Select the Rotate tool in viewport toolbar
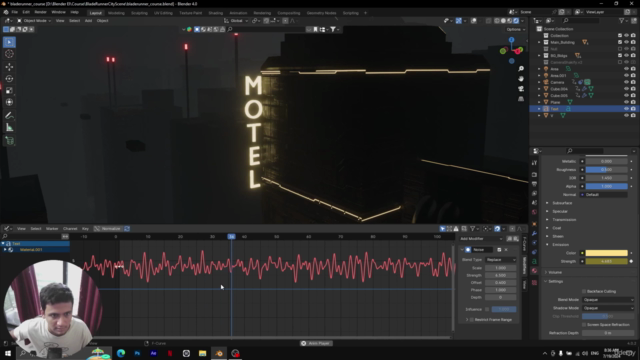Image resolution: width=640 pixels, height=360 pixels. point(9,78)
